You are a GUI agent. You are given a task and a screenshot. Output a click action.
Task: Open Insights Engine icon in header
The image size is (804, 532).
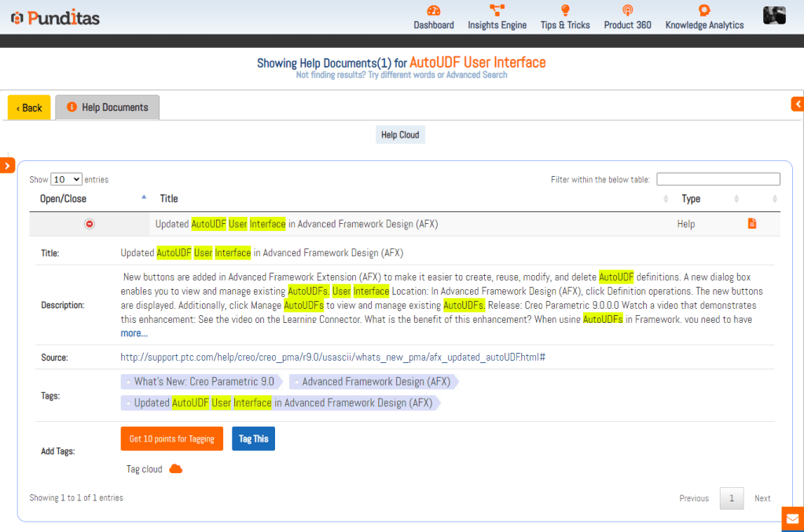(x=497, y=10)
